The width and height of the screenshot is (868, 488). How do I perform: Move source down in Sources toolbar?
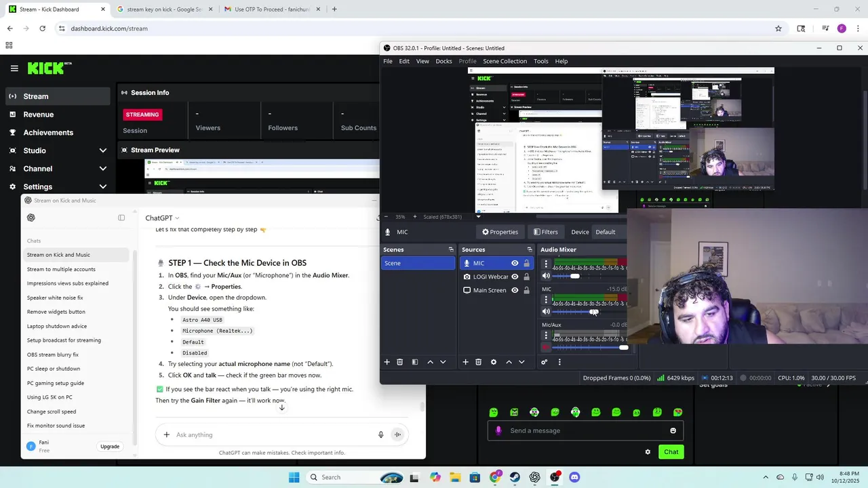coord(521,362)
